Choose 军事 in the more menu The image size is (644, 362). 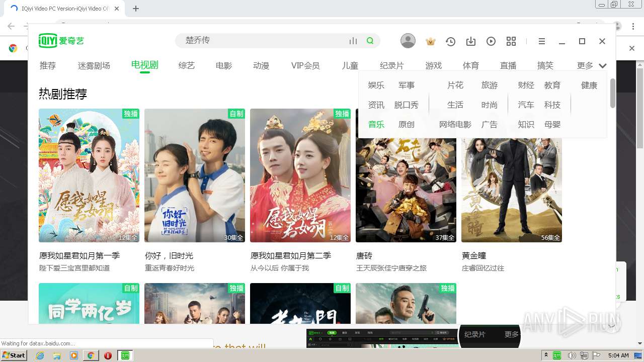pyautogui.click(x=407, y=85)
